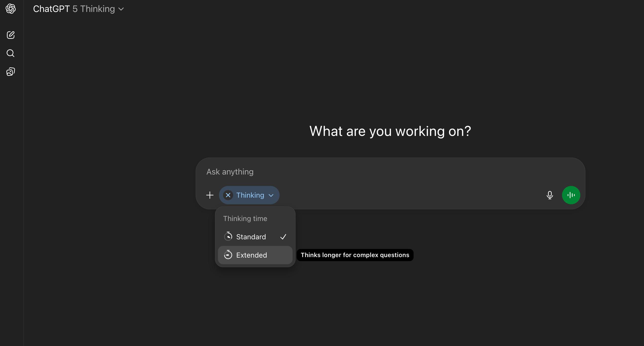The height and width of the screenshot is (346, 644).
Task: Select Standard thinking time option
Action: tap(251, 237)
